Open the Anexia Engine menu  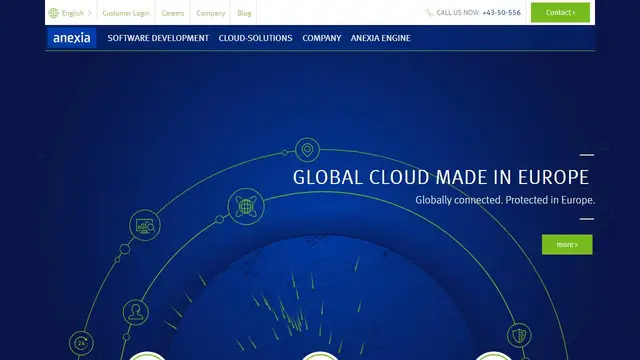click(380, 38)
